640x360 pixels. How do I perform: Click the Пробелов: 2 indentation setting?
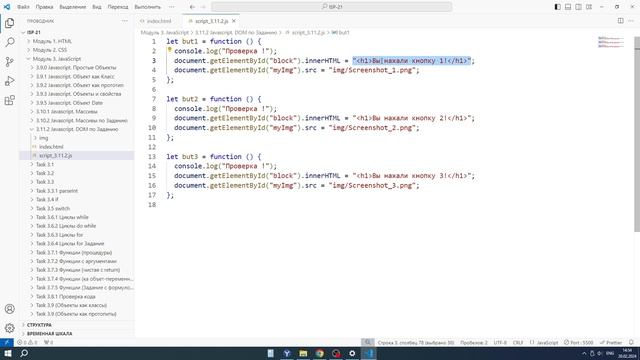click(473, 342)
